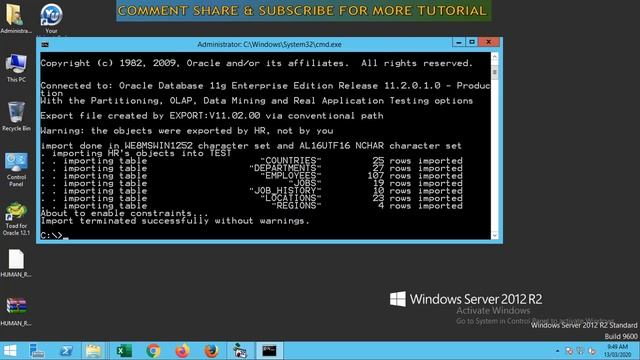The width and height of the screenshot is (640, 360).
Task: Close the cmd.exe window
Action: 489,42
